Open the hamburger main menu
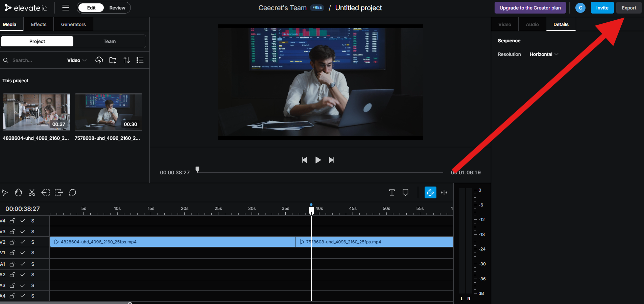 coord(66,7)
